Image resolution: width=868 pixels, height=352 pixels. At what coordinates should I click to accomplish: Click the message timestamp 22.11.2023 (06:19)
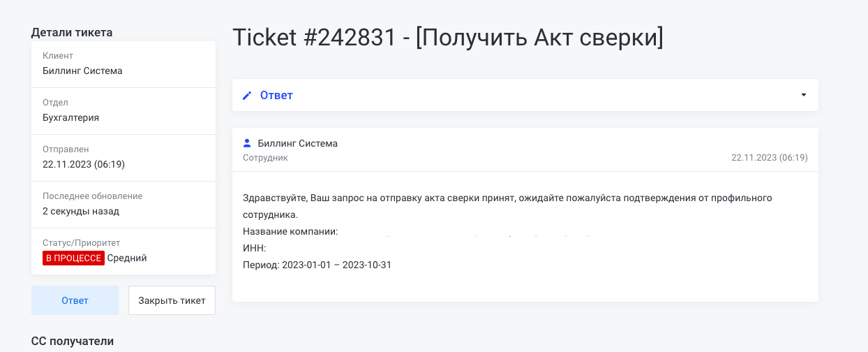coord(770,158)
